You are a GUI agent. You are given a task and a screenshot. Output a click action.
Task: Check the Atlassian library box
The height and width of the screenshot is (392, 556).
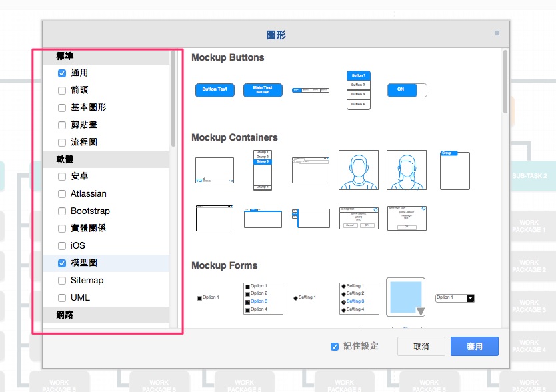(62, 194)
